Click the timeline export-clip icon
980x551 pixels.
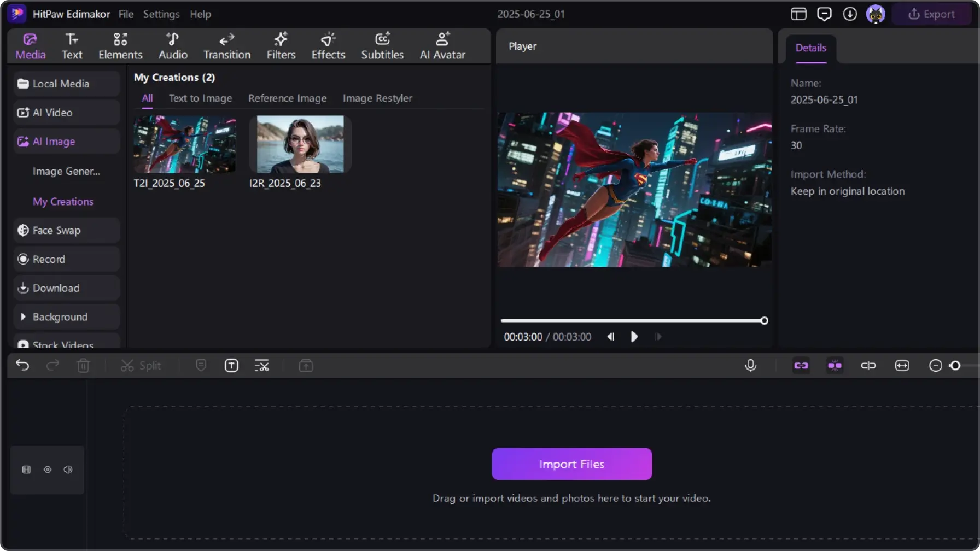pyautogui.click(x=306, y=365)
